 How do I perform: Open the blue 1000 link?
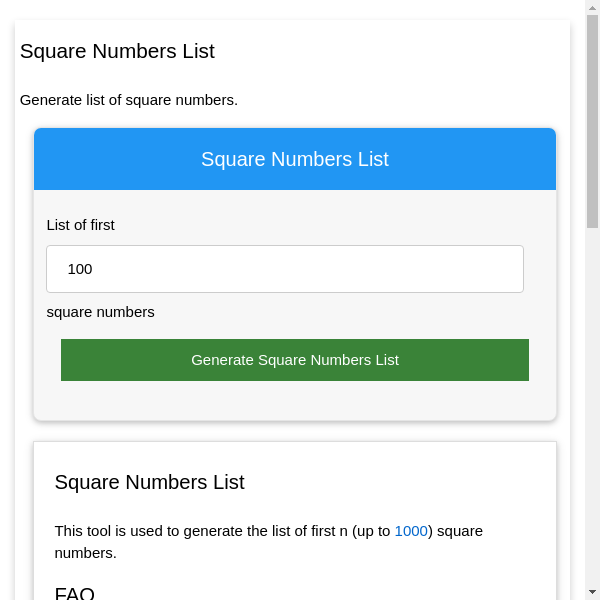[x=410, y=531]
